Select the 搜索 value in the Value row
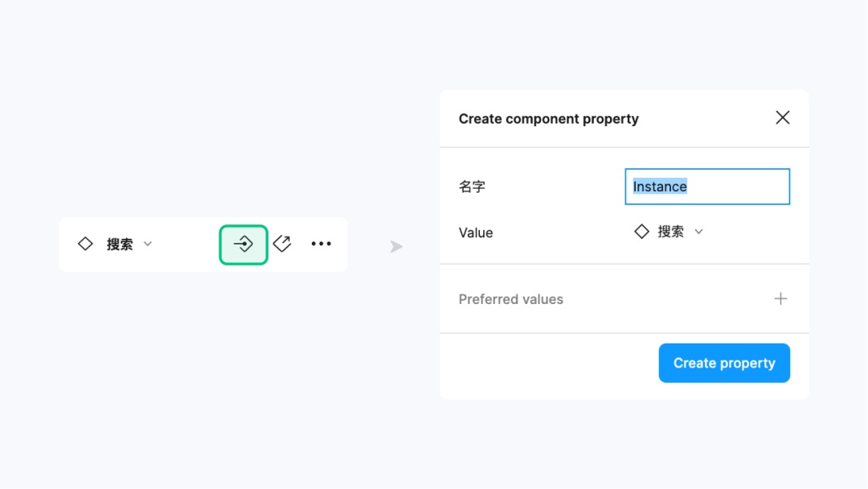Viewport: 868px width, 489px height. 670,232
